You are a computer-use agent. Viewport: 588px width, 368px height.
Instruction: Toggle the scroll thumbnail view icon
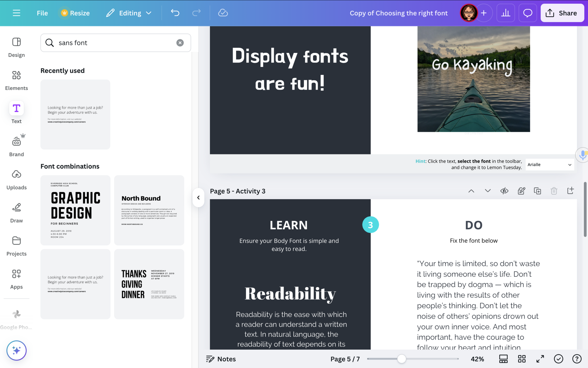[503, 359]
